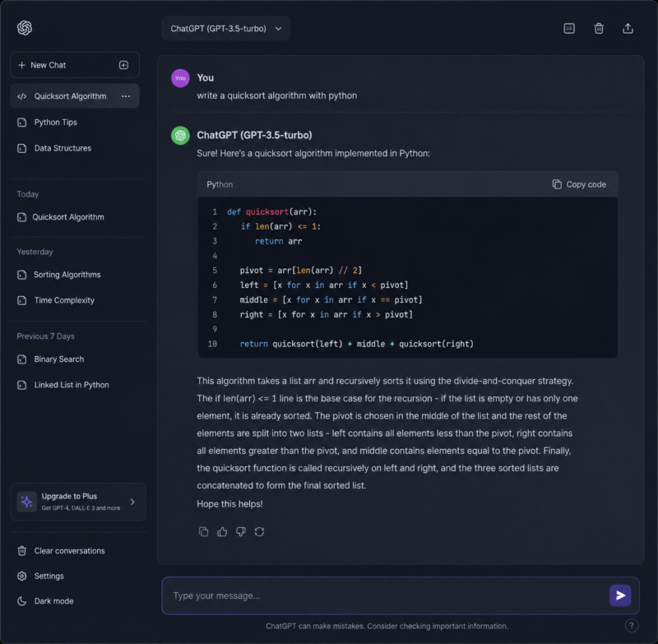Open the three-dots menu on Quicksort Algorithm
The height and width of the screenshot is (644, 658).
click(126, 96)
